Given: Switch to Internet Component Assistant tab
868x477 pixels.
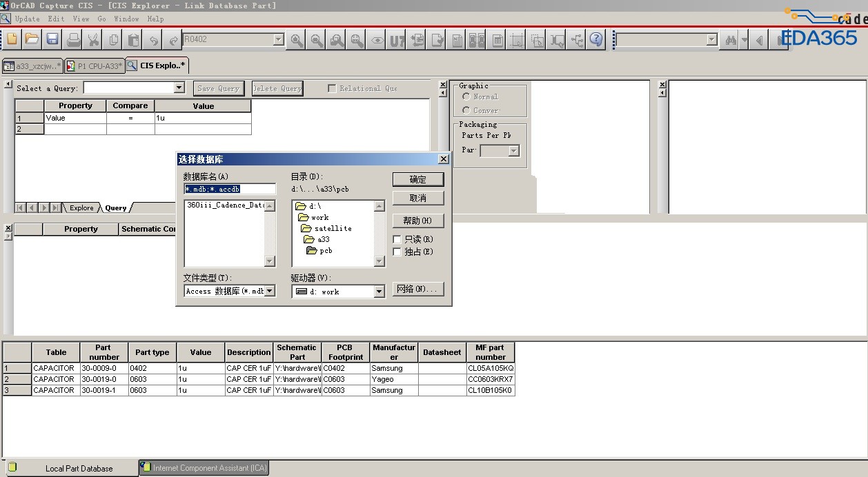Looking at the screenshot, I should pyautogui.click(x=204, y=468).
